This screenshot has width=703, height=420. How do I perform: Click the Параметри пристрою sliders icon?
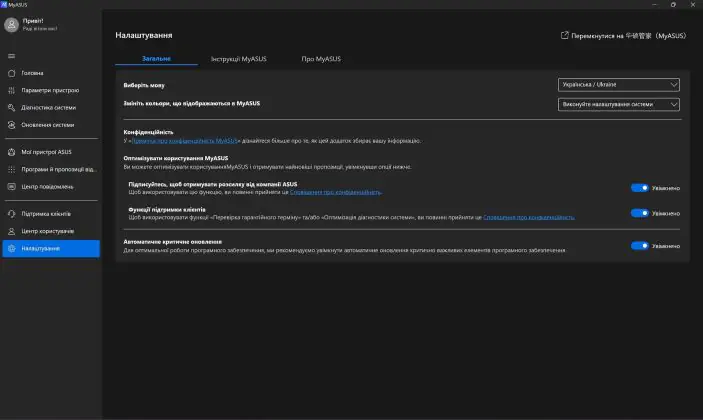pyautogui.click(x=12, y=91)
